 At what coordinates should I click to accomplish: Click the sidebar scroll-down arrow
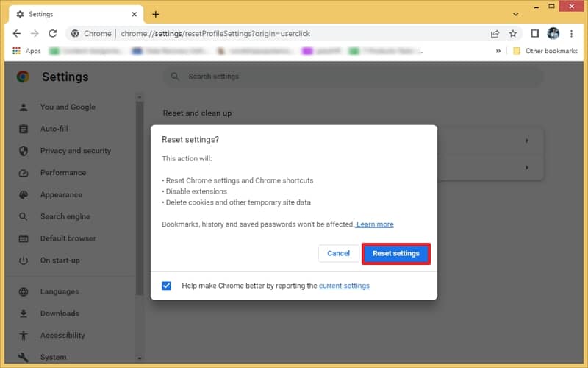(140, 358)
